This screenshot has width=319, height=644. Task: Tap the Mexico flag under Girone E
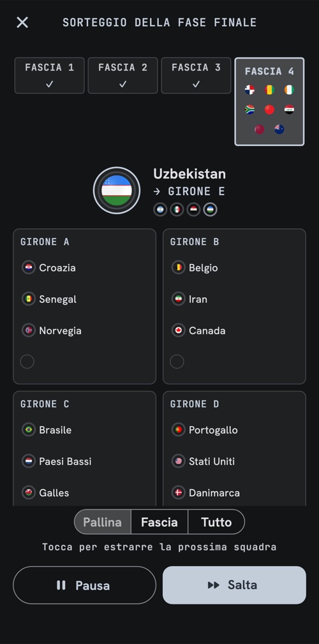177,210
